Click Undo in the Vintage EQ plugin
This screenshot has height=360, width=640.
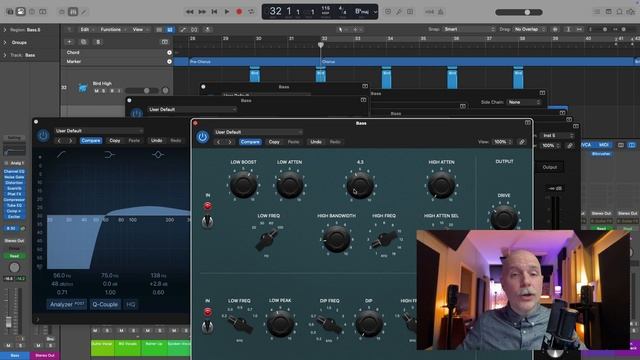pos(316,142)
